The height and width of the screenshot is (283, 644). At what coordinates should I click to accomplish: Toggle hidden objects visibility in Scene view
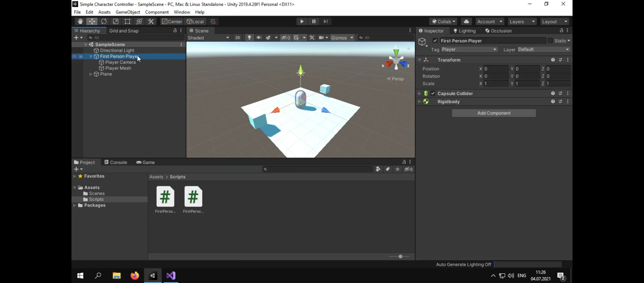click(286, 38)
